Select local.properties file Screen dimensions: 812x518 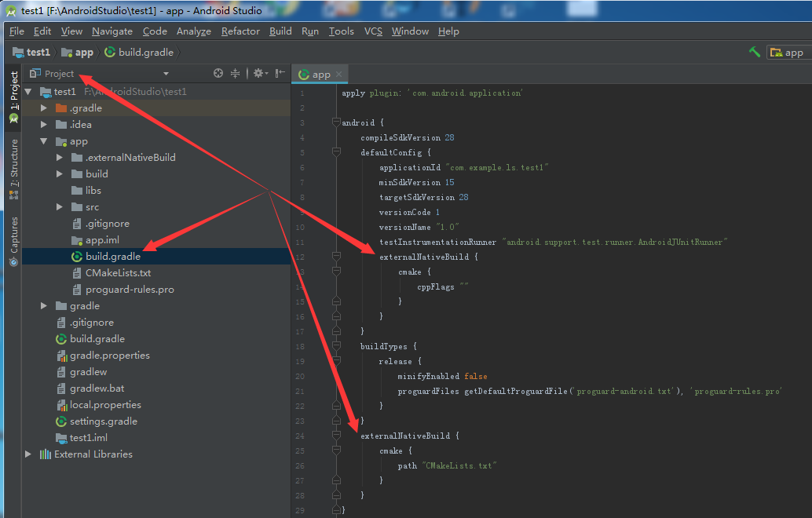coord(105,405)
